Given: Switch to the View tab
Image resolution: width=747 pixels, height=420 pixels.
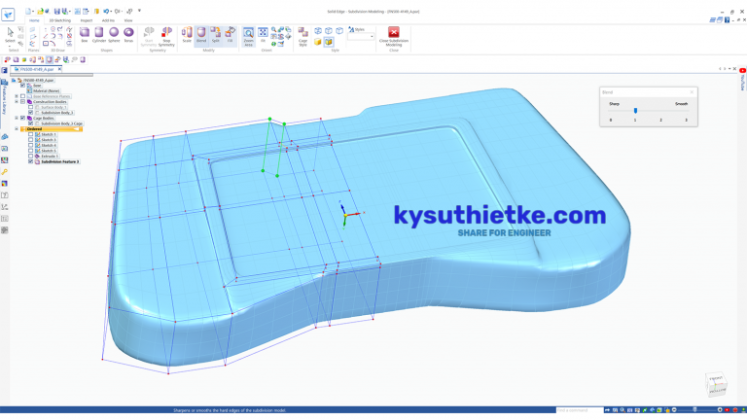Looking at the screenshot, I should coord(129,20).
